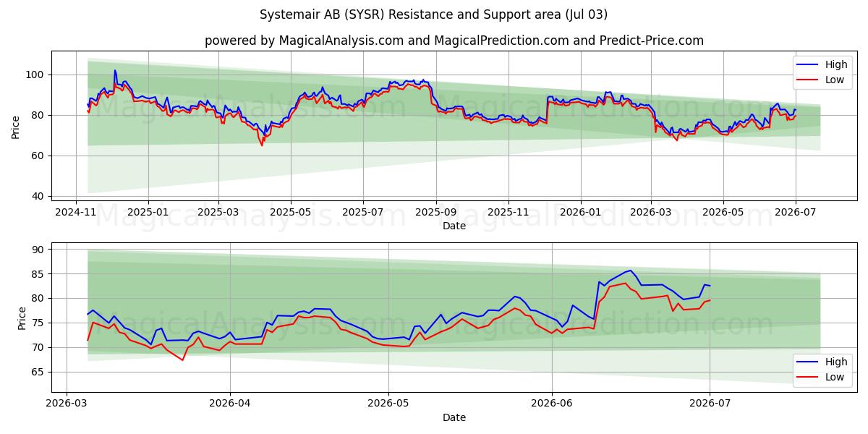Click the '2025-07' tick label
The height and width of the screenshot is (434, 868).
pyautogui.click(x=362, y=213)
